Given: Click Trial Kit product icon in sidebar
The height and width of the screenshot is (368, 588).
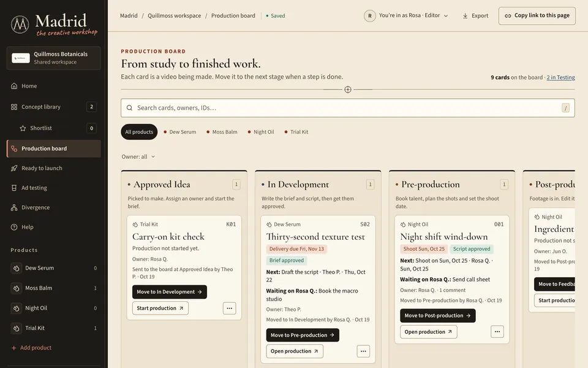Looking at the screenshot, I should (16, 328).
